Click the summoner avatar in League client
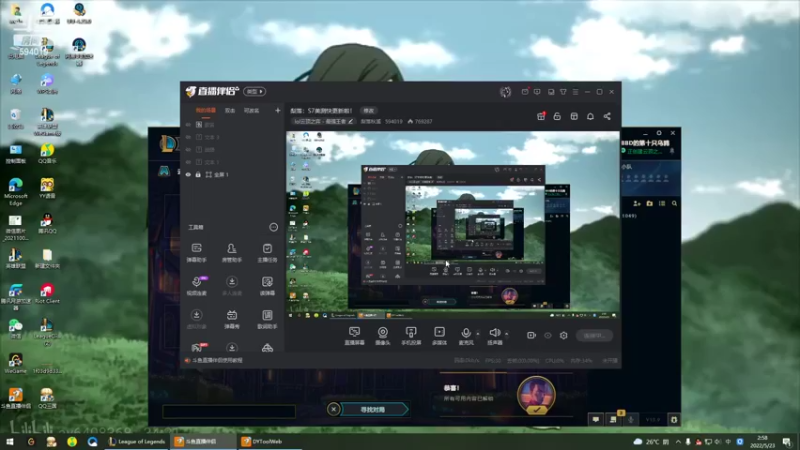This screenshot has height=450, width=800. click(536, 395)
